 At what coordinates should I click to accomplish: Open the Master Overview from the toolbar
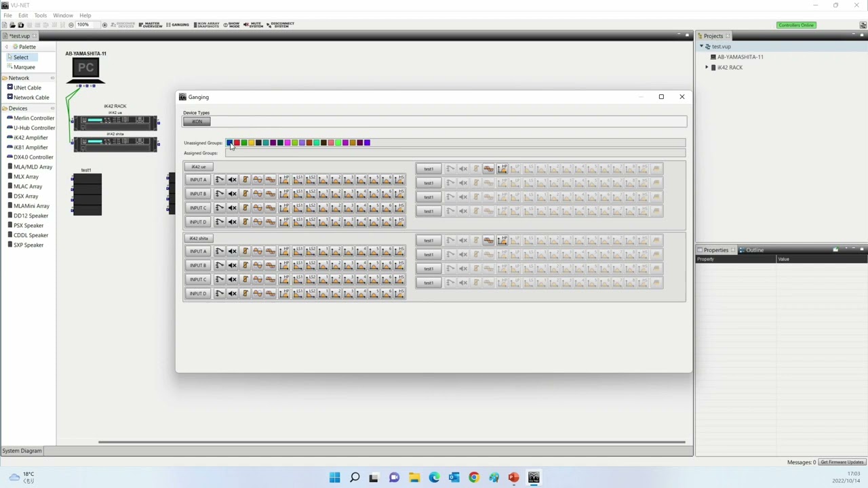[150, 24]
